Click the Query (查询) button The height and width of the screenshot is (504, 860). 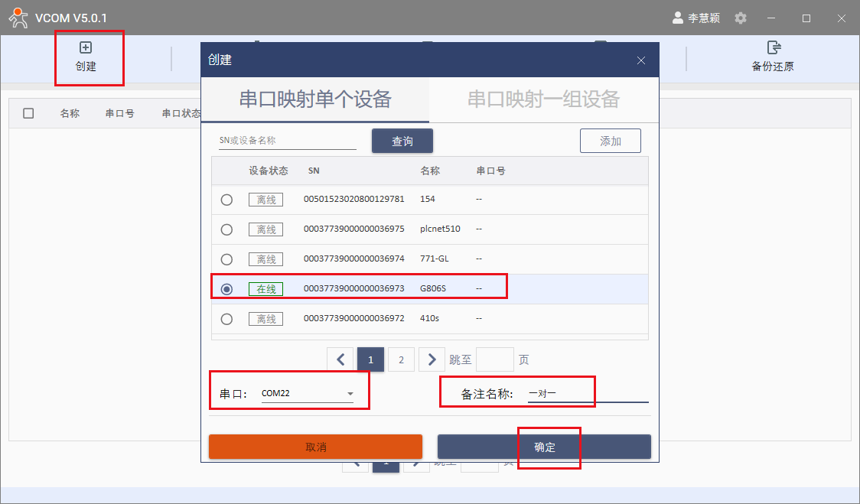[x=402, y=141]
